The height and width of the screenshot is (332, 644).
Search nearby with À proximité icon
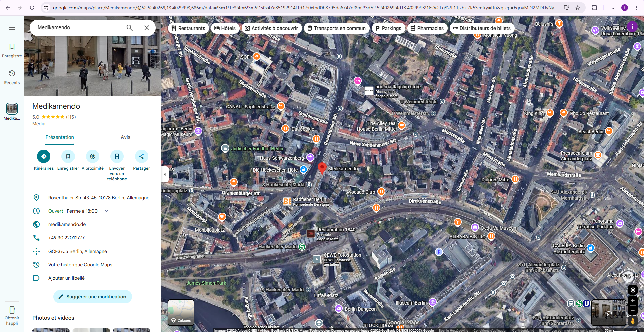click(93, 156)
